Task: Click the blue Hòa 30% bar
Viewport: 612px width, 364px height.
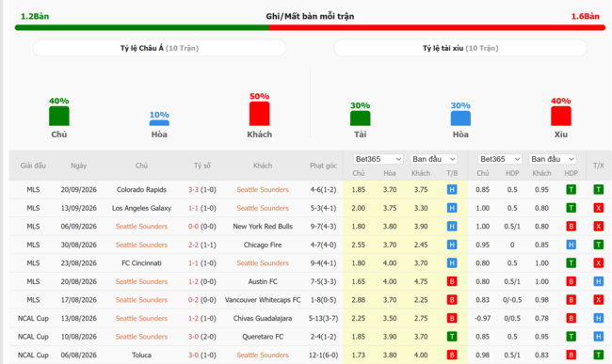Action: [460, 119]
